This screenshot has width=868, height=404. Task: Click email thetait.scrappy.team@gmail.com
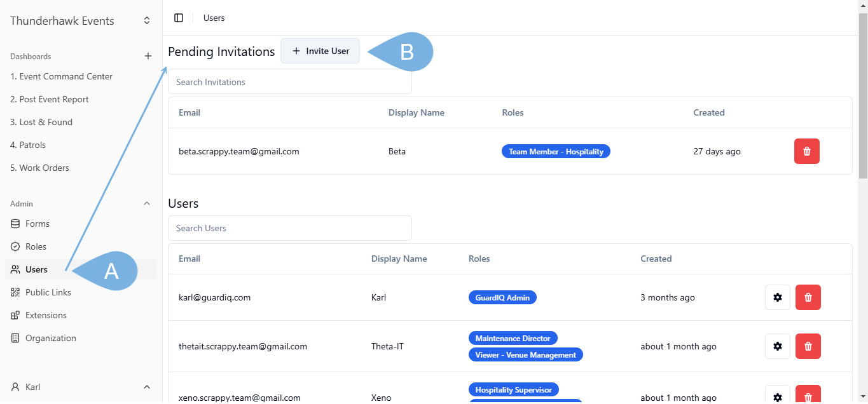pyautogui.click(x=243, y=346)
